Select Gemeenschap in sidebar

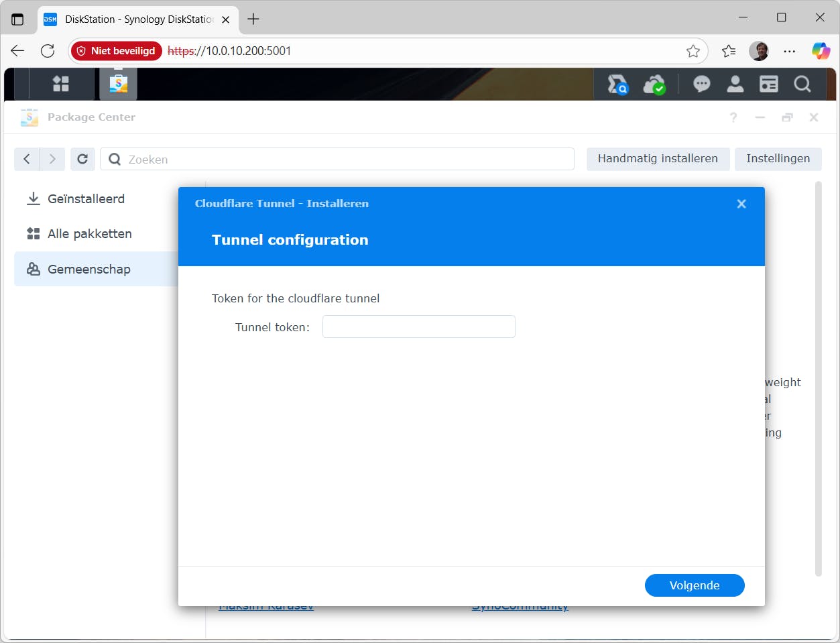(97, 269)
